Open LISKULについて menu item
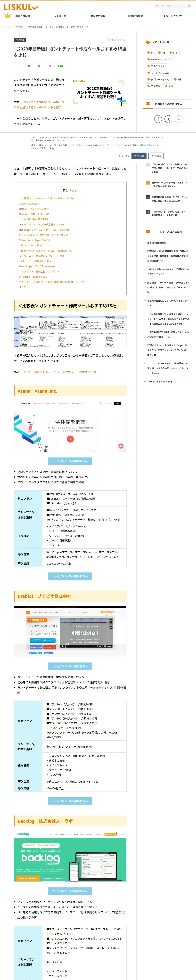Screen dimensions: 196x980 (173, 16)
